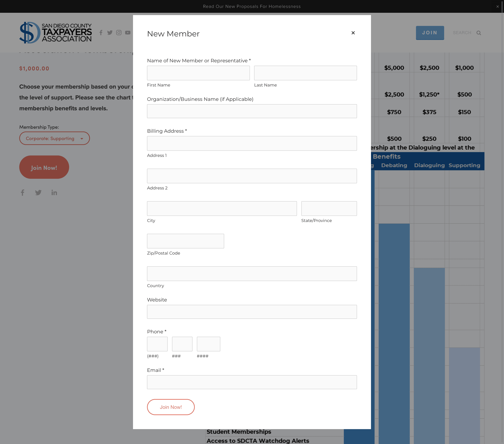Click the blue JOIN header button
504x444 pixels.
tap(429, 33)
